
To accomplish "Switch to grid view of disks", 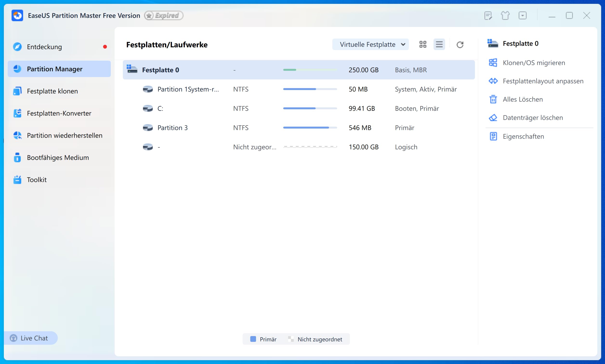I will (x=423, y=44).
